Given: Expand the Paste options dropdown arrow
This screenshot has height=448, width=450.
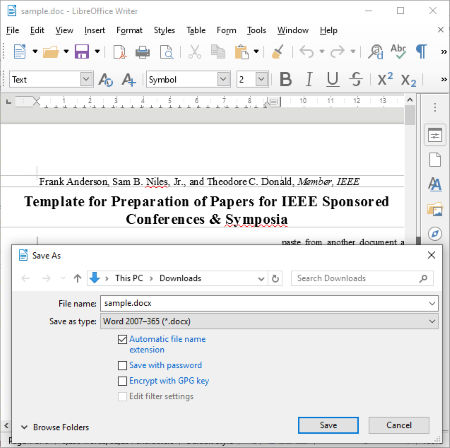Looking at the screenshot, I should pyautogui.click(x=256, y=52).
